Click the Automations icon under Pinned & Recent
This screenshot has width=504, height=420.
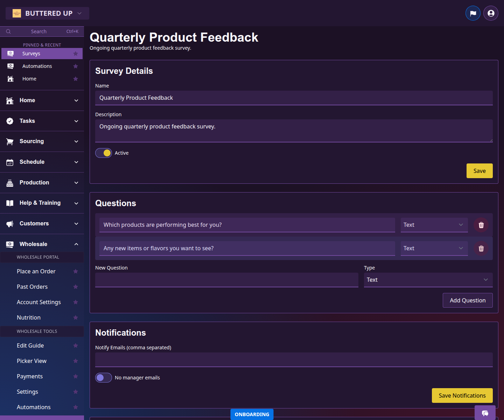coord(10,66)
